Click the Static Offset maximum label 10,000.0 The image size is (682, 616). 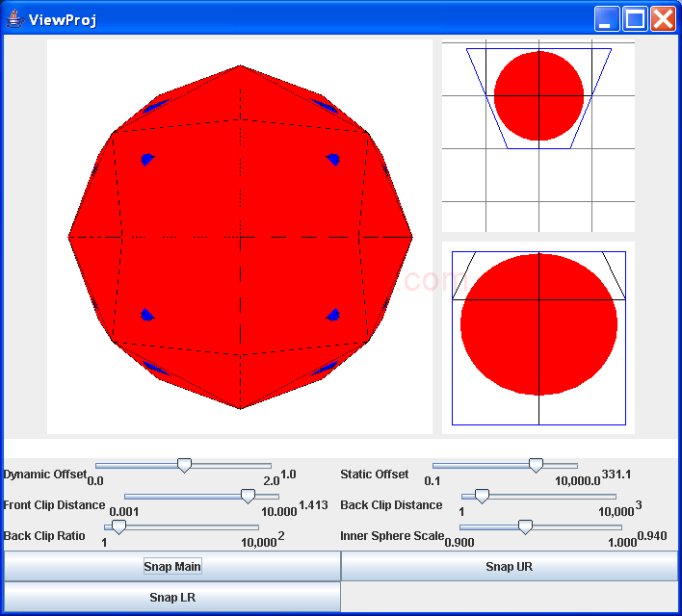coord(578,481)
